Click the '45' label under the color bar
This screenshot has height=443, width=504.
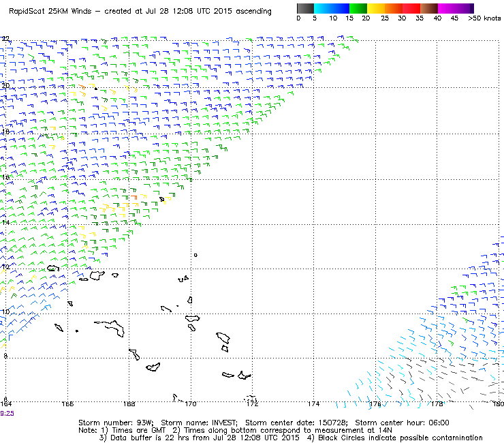pyautogui.click(x=454, y=18)
